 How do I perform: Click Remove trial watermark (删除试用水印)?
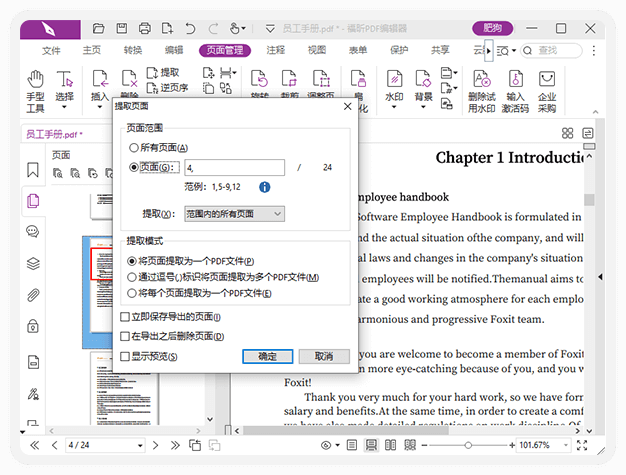[x=482, y=91]
